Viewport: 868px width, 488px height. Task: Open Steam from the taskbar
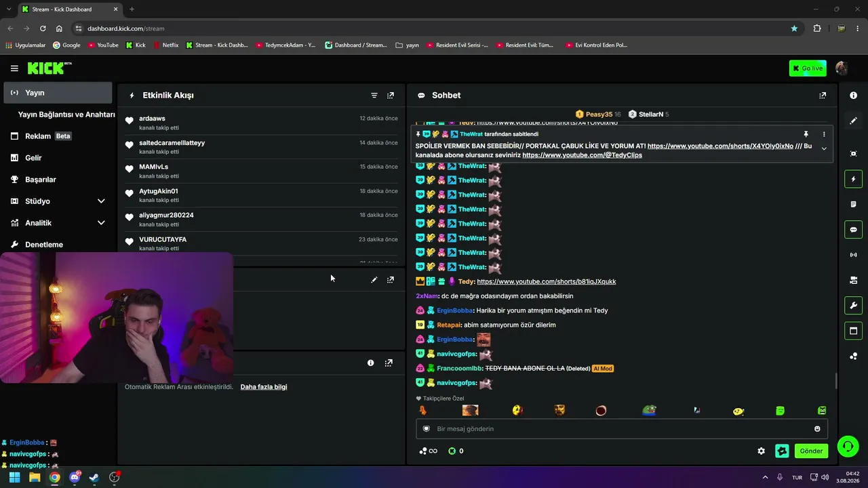[94, 477]
